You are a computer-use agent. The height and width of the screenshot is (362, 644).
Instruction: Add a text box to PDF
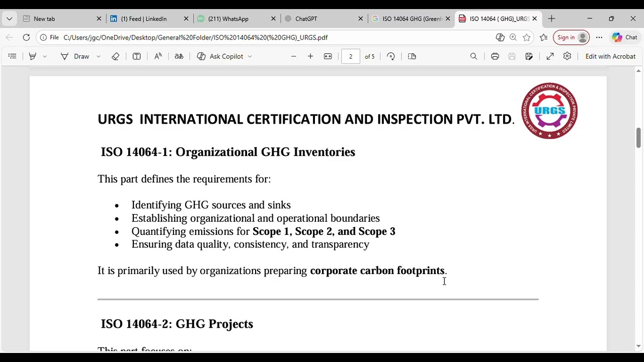coord(136,56)
